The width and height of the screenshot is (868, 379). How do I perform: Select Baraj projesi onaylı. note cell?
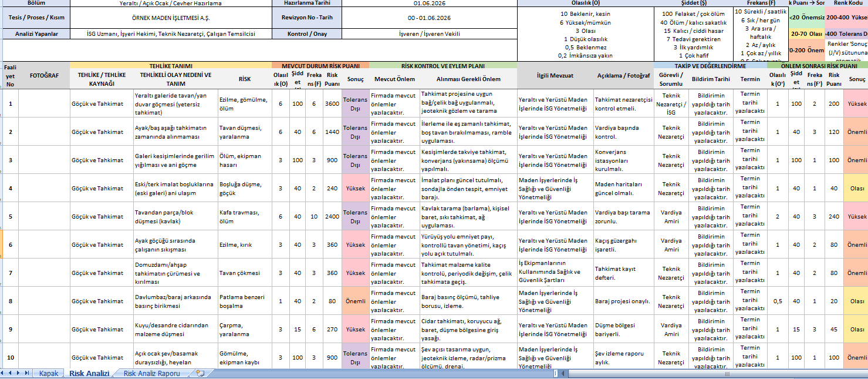click(x=623, y=301)
